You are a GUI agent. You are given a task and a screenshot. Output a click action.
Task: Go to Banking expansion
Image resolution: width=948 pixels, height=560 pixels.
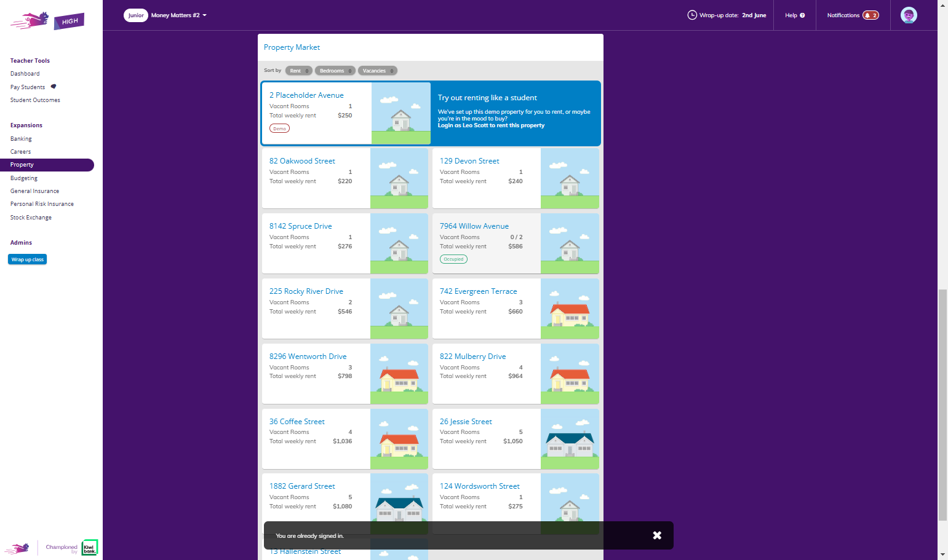21,139
